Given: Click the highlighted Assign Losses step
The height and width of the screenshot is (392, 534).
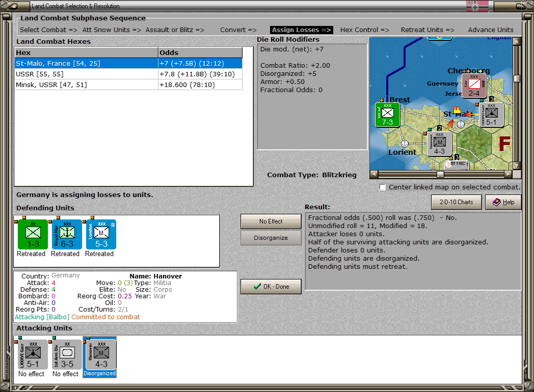Looking at the screenshot, I should (x=302, y=30).
